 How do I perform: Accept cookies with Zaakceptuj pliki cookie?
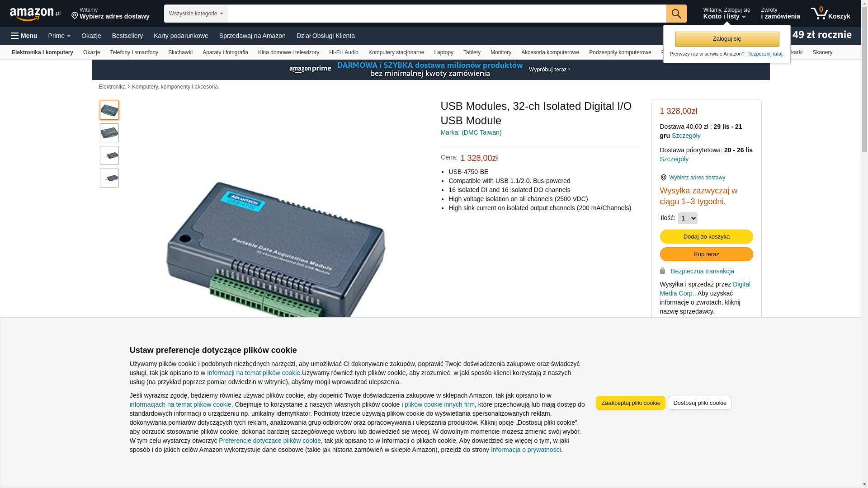coord(630,403)
